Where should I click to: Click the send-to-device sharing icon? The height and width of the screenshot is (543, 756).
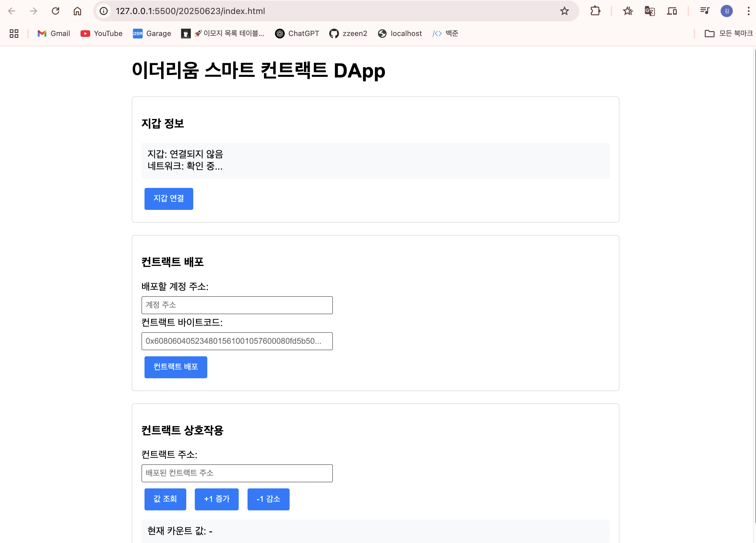point(672,11)
